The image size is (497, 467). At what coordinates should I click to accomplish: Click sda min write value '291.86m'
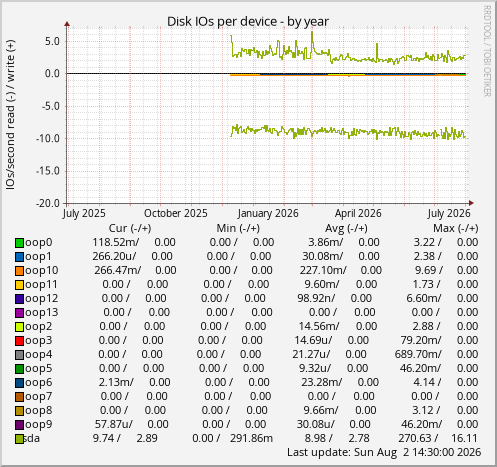(251, 438)
